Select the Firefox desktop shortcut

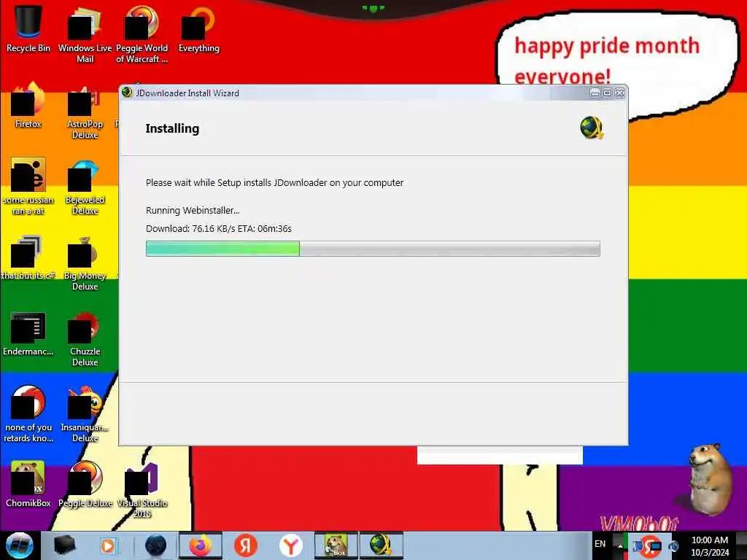(28, 106)
